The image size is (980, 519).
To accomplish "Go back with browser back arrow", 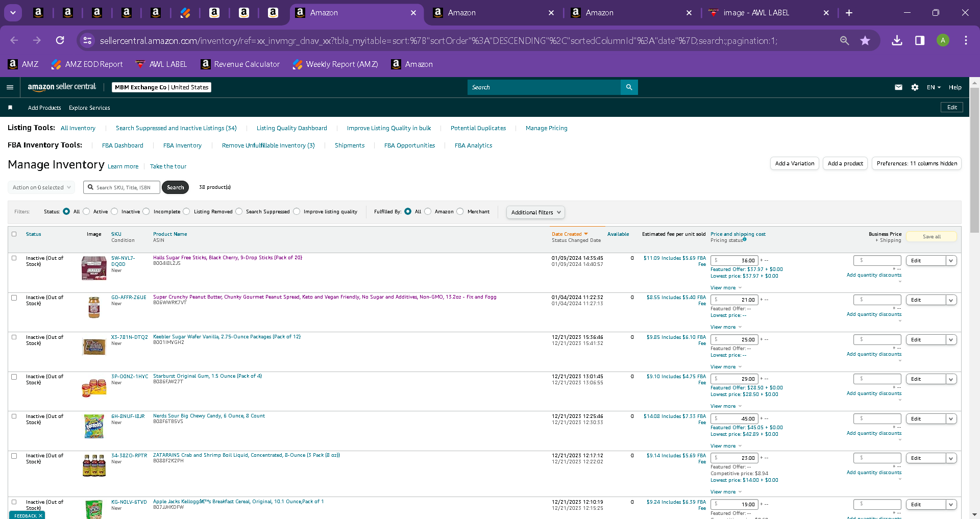I will pyautogui.click(x=14, y=40).
